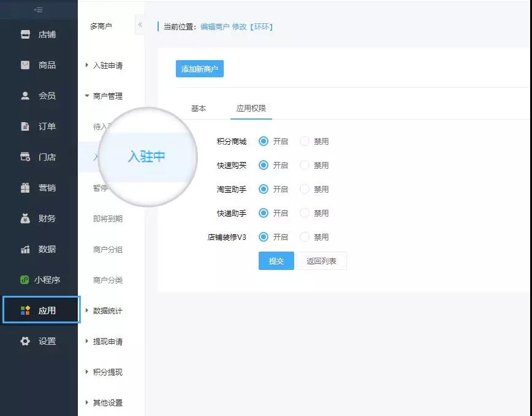This screenshot has width=532, height=416.
Task: Collapse the dark main sidebar with the top icon
Action: 39,10
